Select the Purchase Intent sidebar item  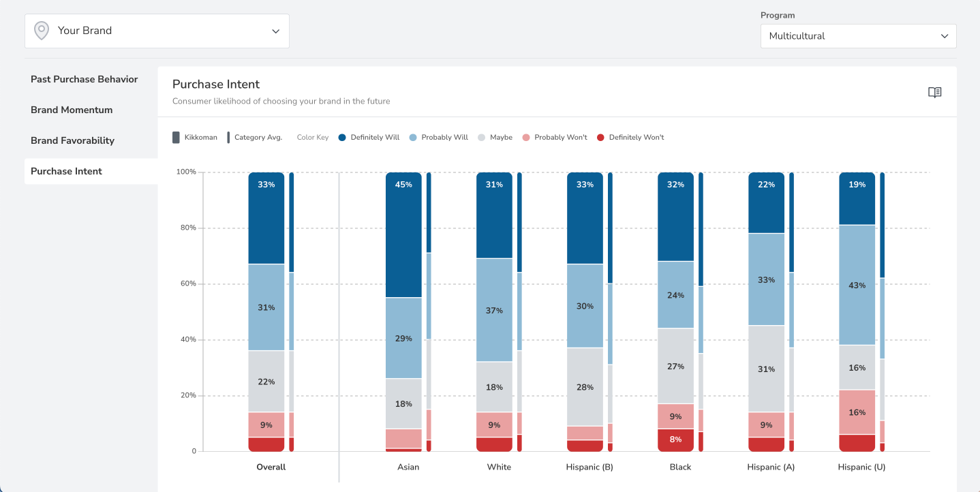click(66, 171)
